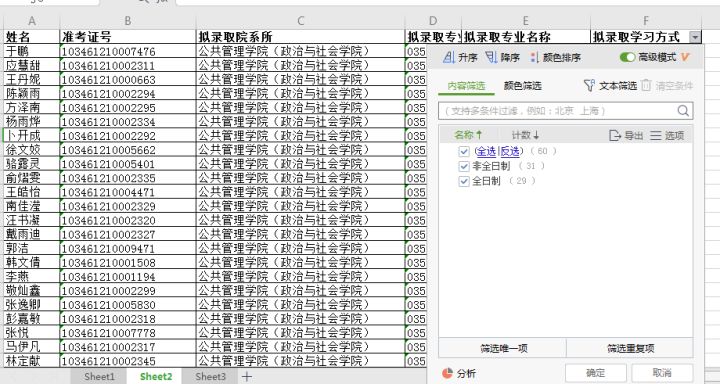Sort list by 名称 column
This screenshot has height=384, width=720.
(468, 135)
